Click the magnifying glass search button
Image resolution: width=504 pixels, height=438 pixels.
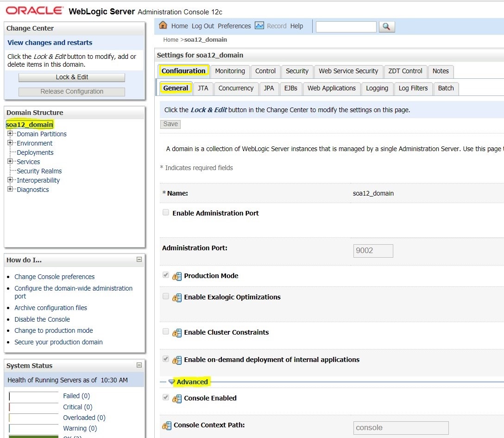[x=387, y=27]
